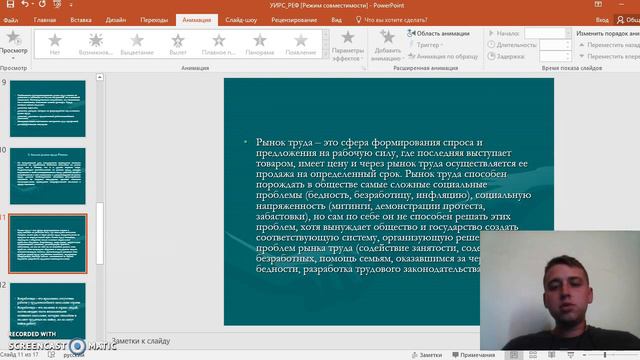Image resolution: width=640 pixels, height=360 pixels.
Task: Click slide panel scroll up arrow
Action: pyautogui.click(x=100, y=77)
